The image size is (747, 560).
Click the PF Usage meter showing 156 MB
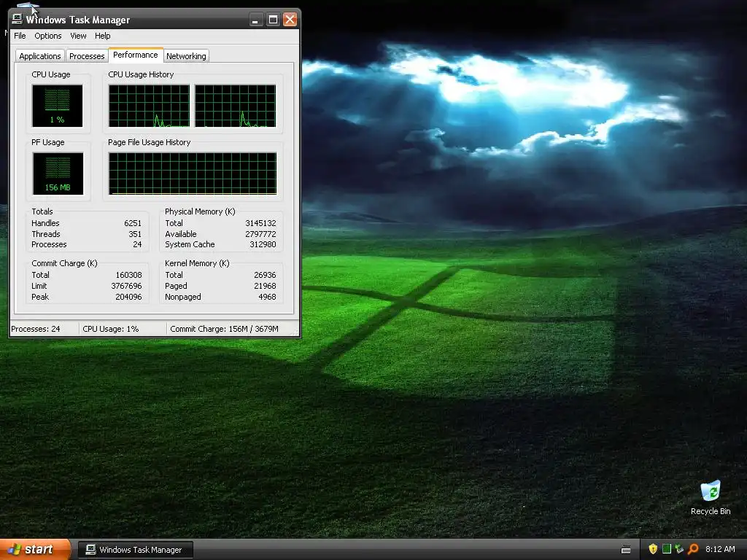[58, 174]
